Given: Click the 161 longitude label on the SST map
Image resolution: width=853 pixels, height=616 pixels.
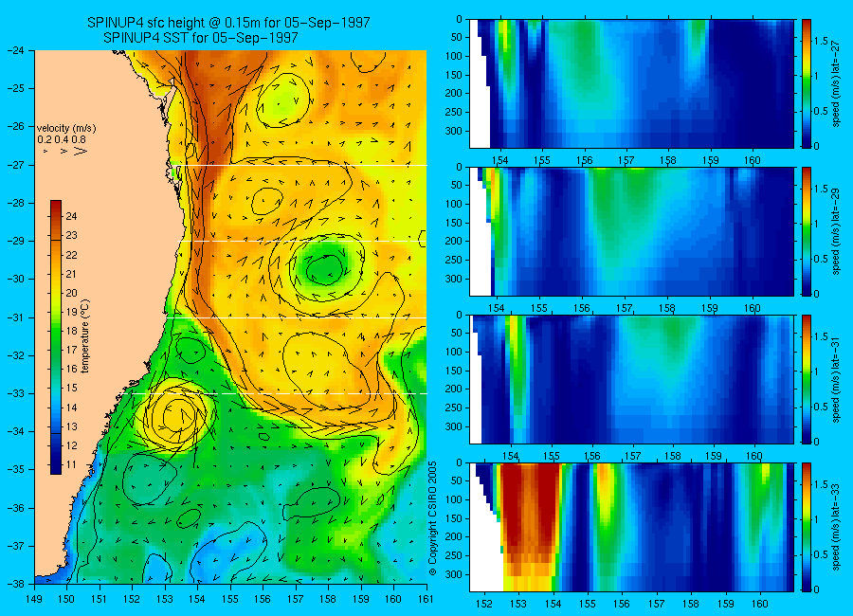Looking at the screenshot, I should coord(426,599).
